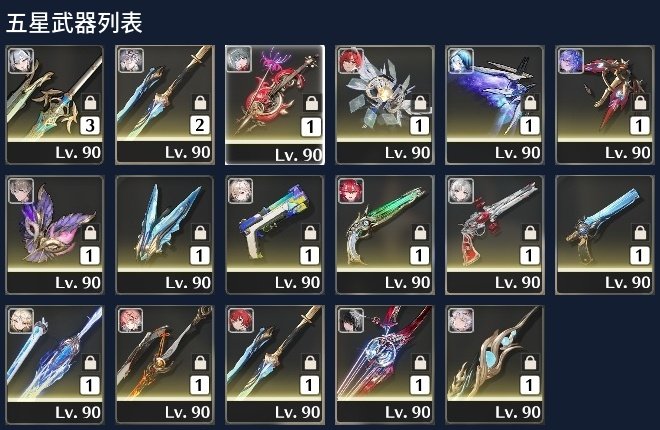
Task: Select the red cello weapon with spider lily
Action: pos(275,105)
